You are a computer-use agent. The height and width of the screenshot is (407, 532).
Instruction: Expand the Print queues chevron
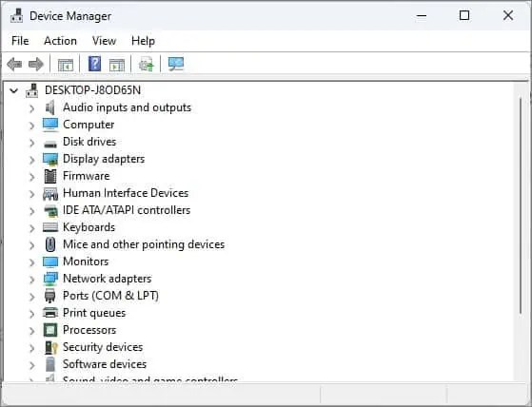click(31, 314)
